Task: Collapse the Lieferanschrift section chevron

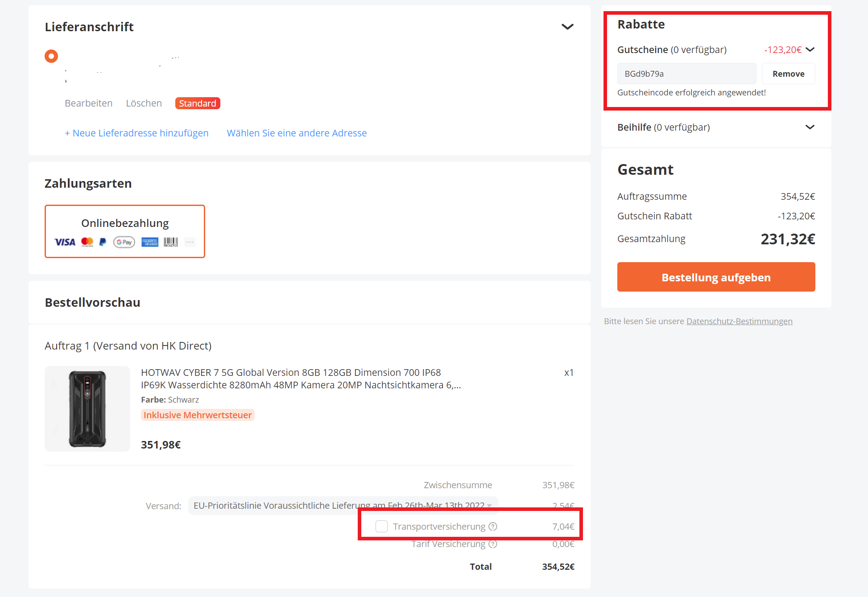Action: tap(567, 27)
